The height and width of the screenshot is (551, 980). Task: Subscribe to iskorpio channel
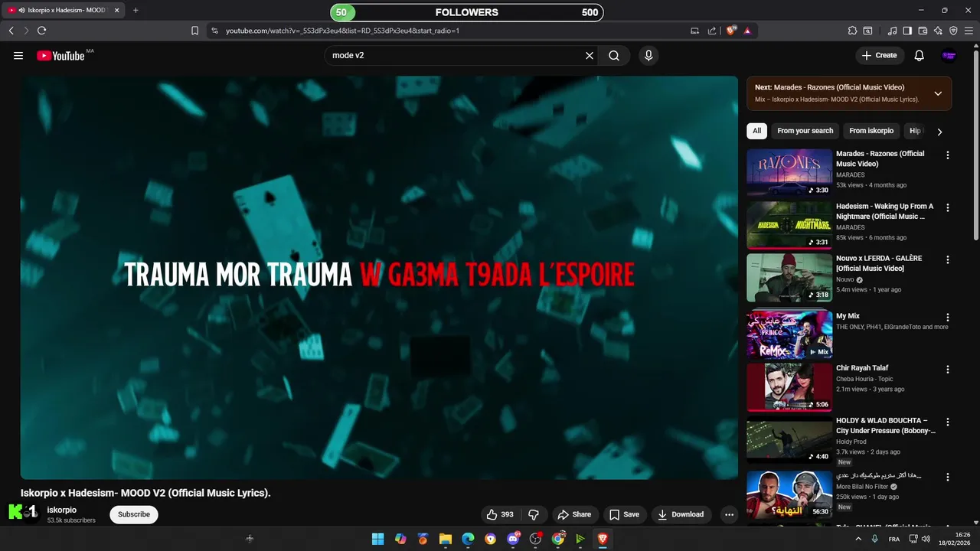coord(134,514)
